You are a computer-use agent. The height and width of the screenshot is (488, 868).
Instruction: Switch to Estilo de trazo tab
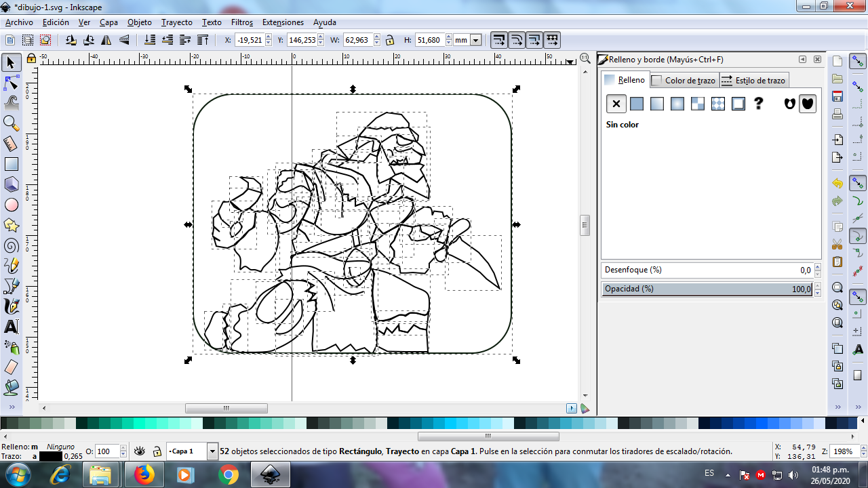753,80
